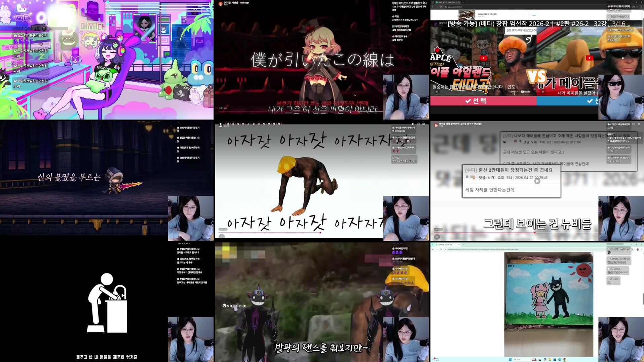
Task: Click play icon on the 뉴비들 video
Action: pyautogui.click(x=537, y=181)
